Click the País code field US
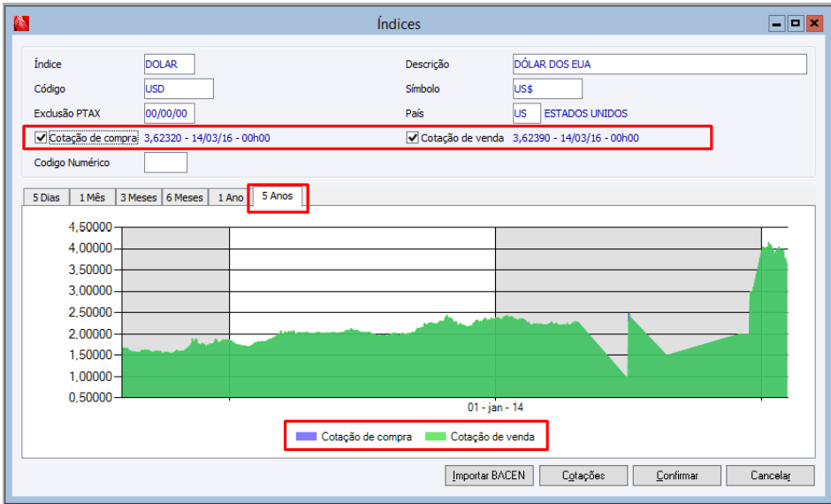The width and height of the screenshot is (831, 504). [526, 113]
